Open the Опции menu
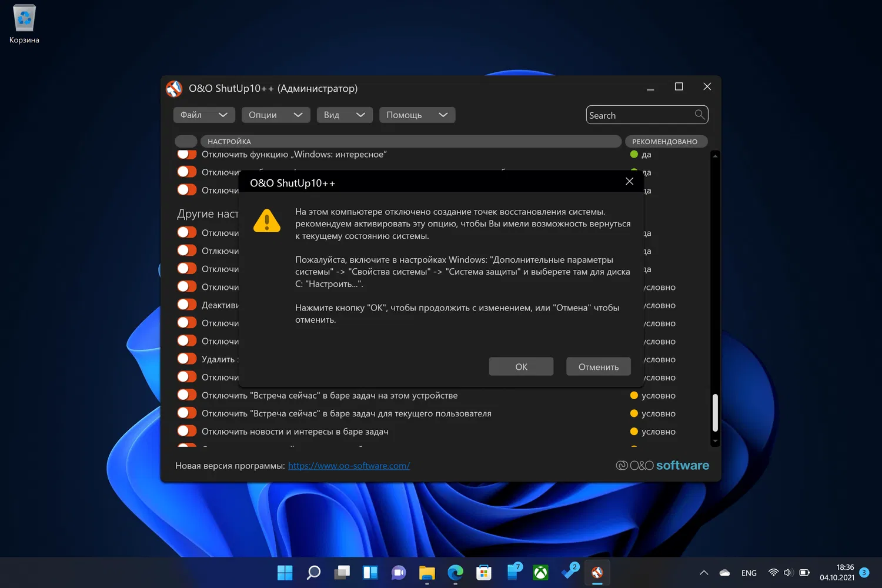882x588 pixels. (276, 115)
